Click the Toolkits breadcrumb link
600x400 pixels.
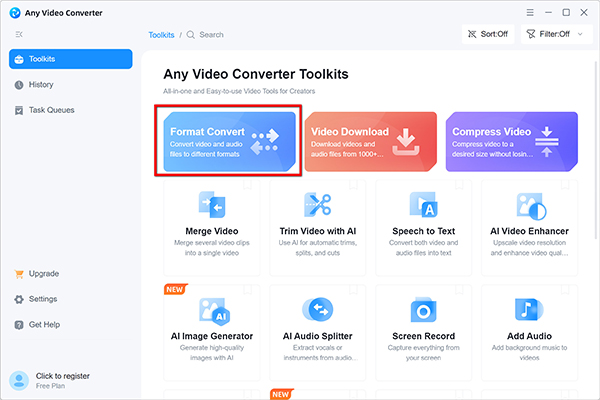coord(161,35)
